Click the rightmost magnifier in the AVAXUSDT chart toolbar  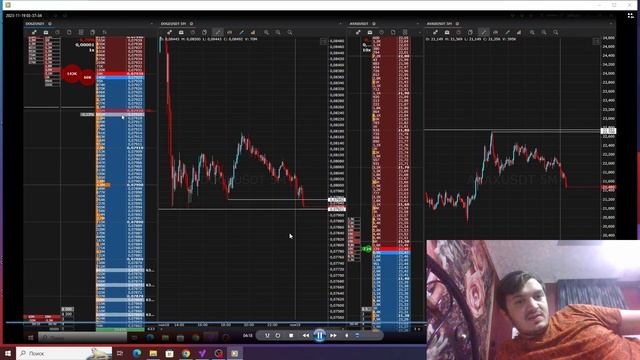(x=556, y=32)
